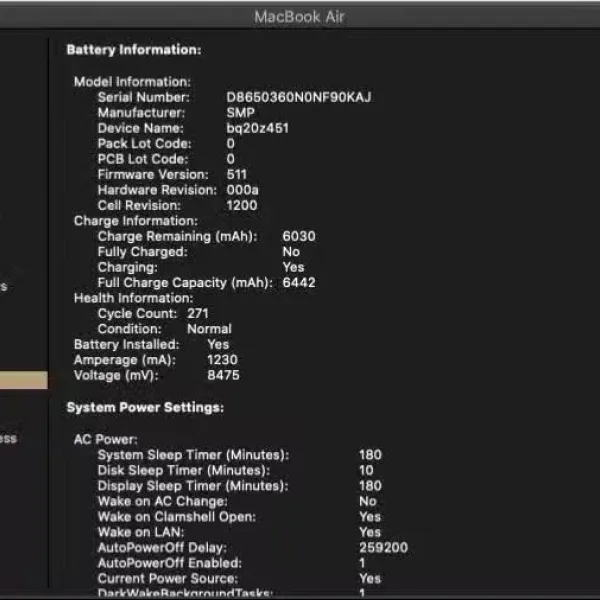Select the Current Power Source label
Image resolution: width=600 pixels, height=600 pixels.
coord(168,579)
